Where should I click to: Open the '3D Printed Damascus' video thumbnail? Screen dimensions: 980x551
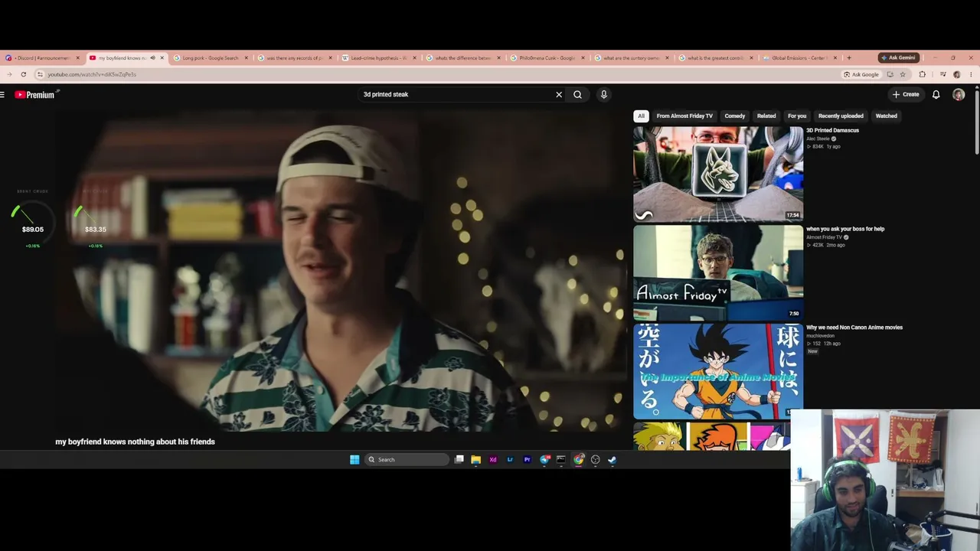718,174
